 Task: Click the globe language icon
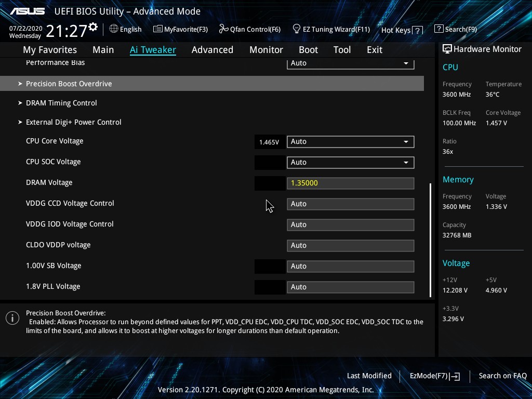point(114,29)
